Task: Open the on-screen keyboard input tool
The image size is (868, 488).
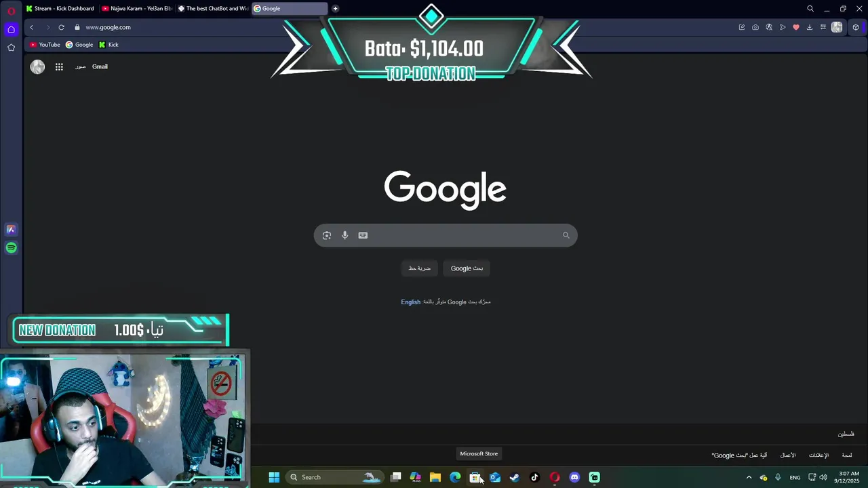Action: (x=363, y=235)
